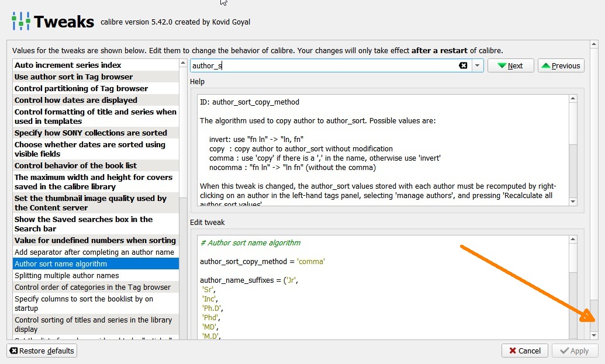The image size is (605, 364).
Task: Select 'Specify how SONY collections are sorted'
Action: tap(96, 133)
